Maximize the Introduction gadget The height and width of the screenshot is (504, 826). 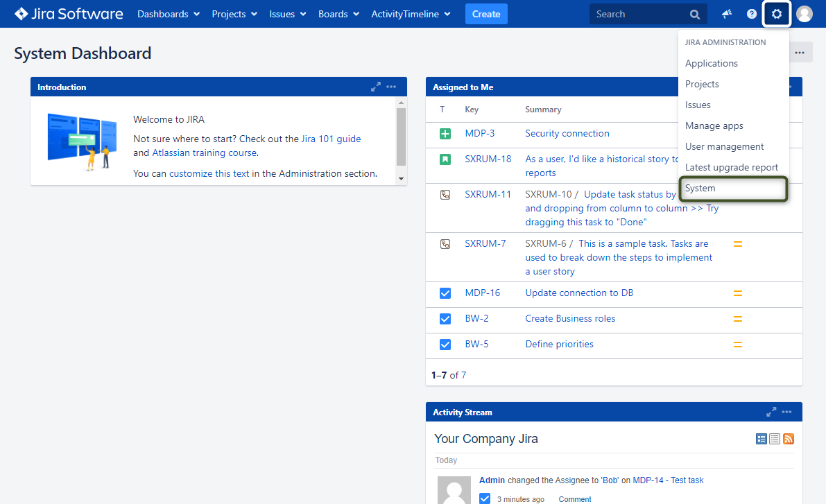tap(376, 87)
